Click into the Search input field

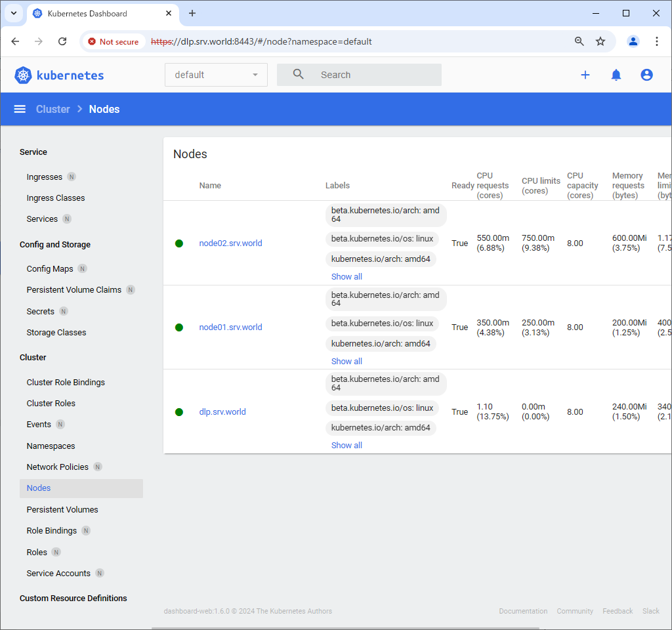(359, 75)
